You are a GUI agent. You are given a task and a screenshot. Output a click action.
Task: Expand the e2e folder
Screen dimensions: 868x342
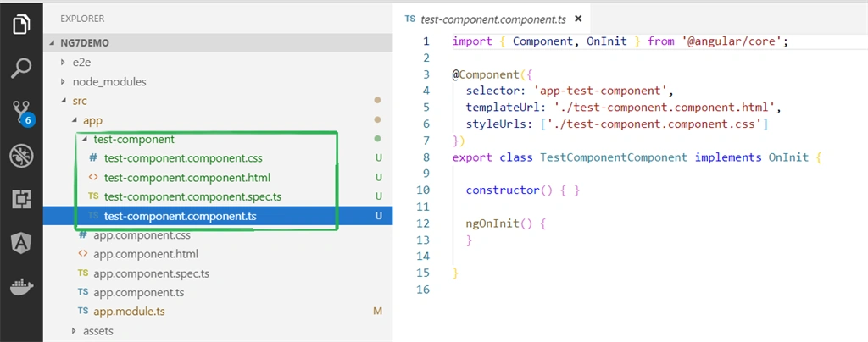(64, 63)
